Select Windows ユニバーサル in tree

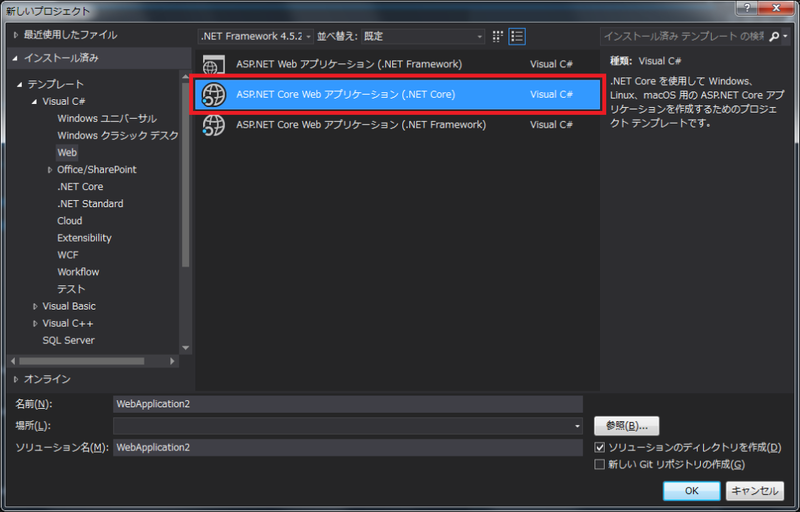pos(107,119)
